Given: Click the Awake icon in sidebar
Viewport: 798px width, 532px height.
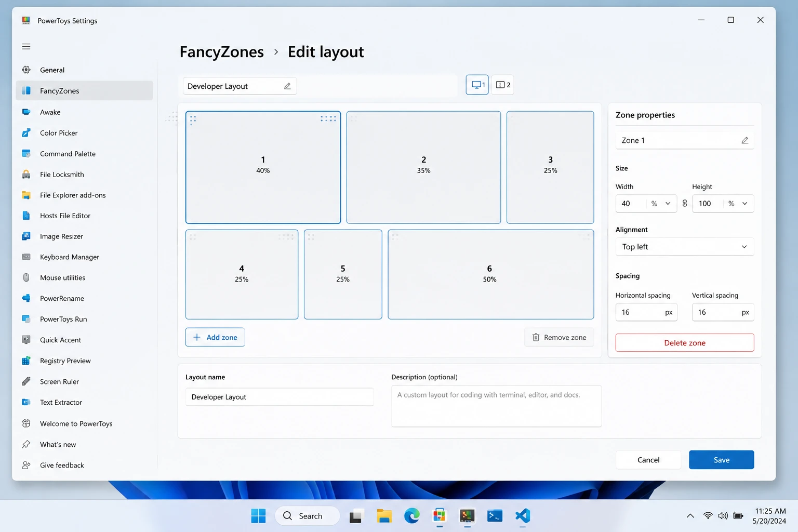Looking at the screenshot, I should (26, 112).
